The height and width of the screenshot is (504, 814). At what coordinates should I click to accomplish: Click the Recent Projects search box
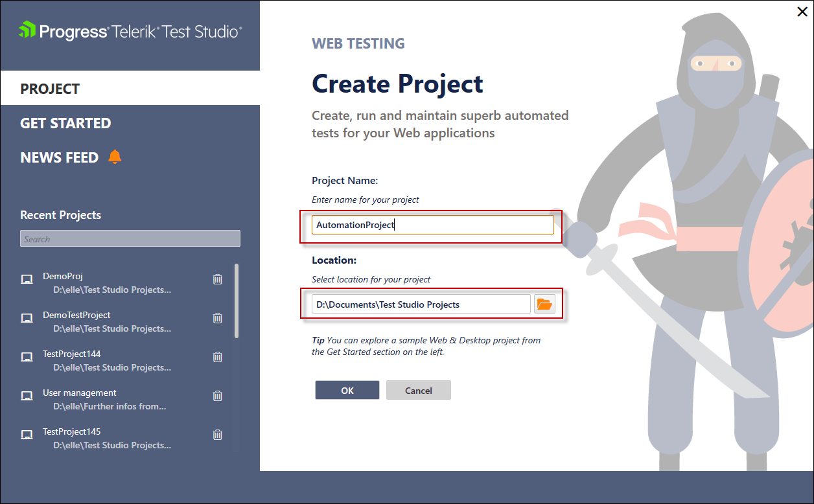click(x=130, y=238)
